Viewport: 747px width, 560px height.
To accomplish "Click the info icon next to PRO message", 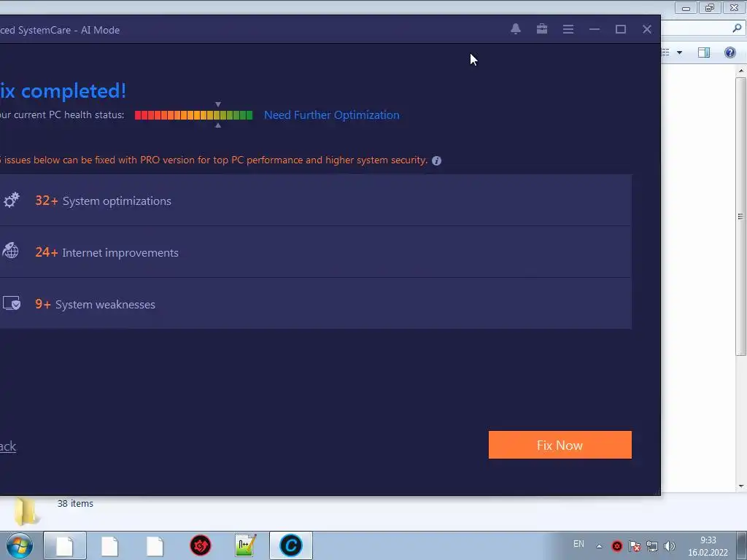I will click(x=436, y=160).
